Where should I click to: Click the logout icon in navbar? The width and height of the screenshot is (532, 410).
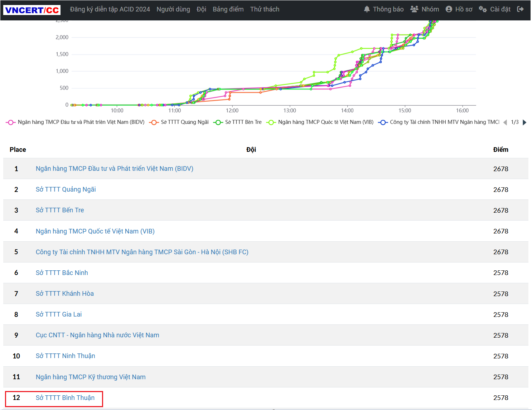(520, 9)
